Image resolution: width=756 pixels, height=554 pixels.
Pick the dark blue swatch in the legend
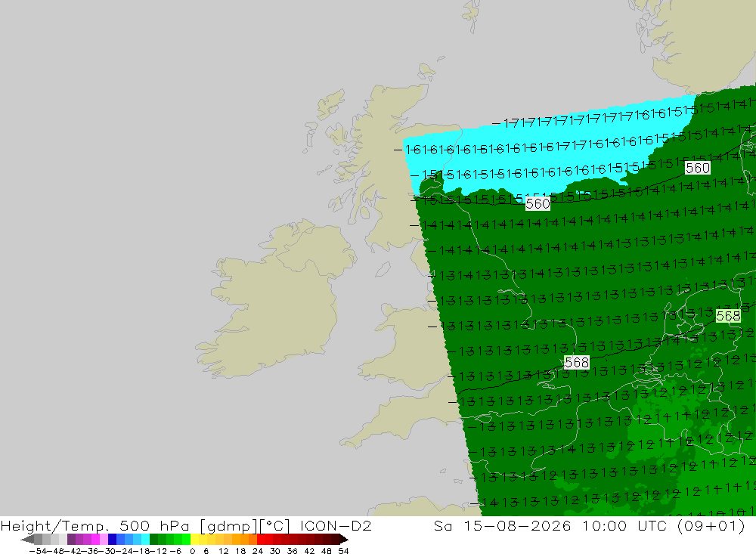pos(113,539)
